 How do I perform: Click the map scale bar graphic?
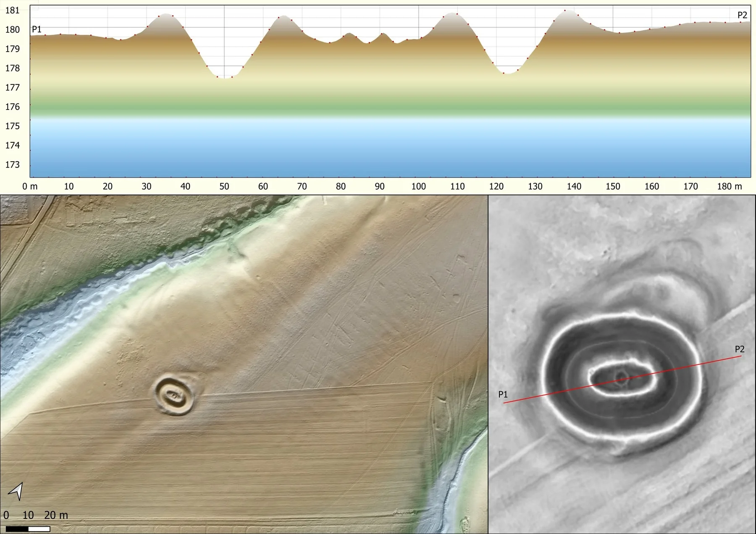coord(28,529)
